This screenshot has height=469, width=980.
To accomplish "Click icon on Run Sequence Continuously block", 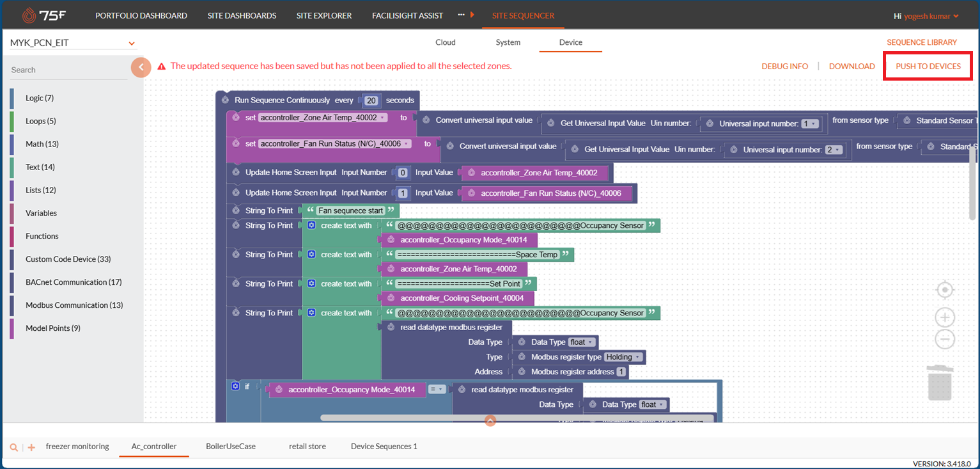I will pyautogui.click(x=225, y=100).
